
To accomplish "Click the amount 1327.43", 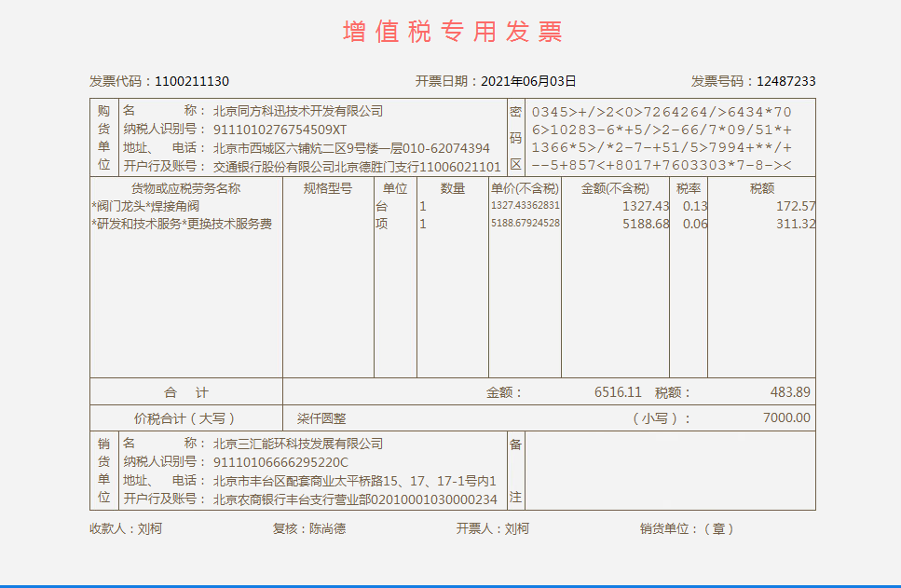I will tap(646, 206).
